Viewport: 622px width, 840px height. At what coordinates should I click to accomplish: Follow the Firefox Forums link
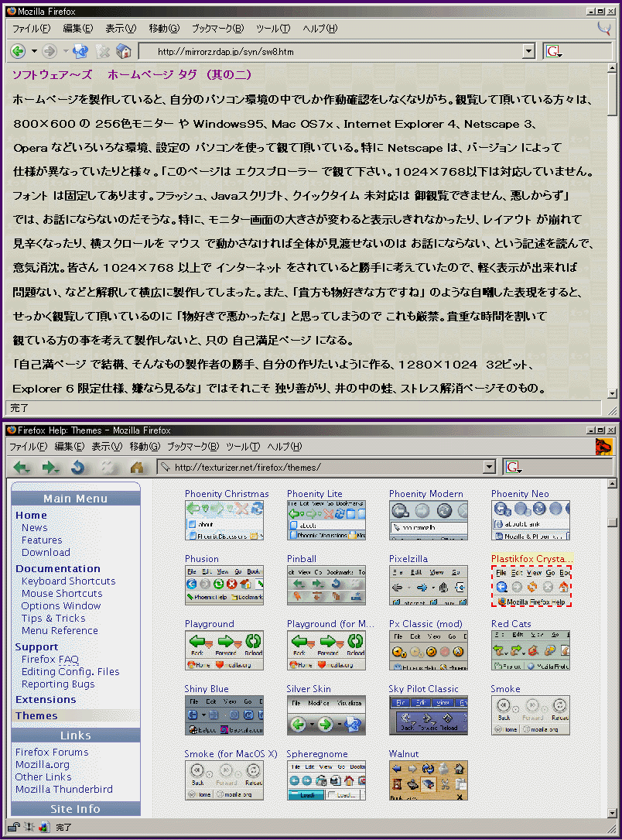tap(52, 752)
